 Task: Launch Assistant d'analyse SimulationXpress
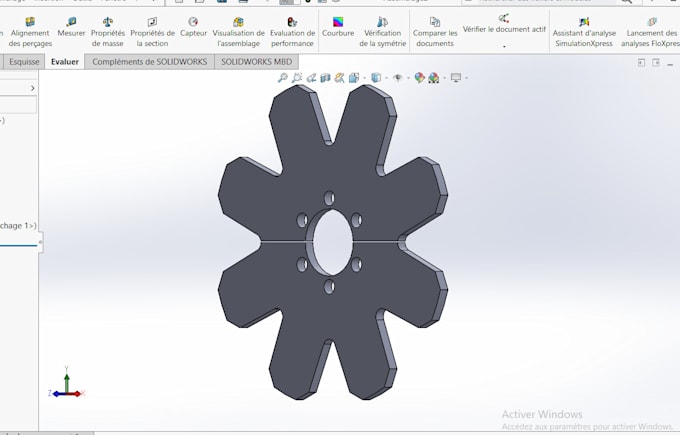pyautogui.click(x=584, y=32)
